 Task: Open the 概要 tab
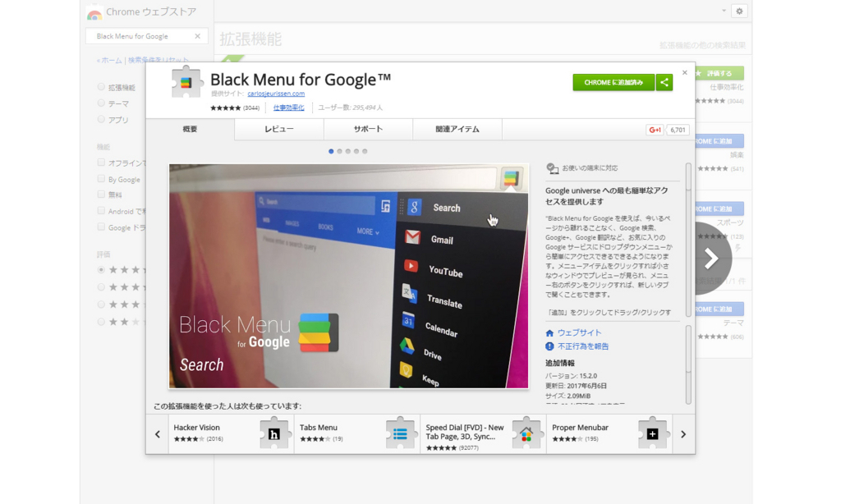(190, 129)
